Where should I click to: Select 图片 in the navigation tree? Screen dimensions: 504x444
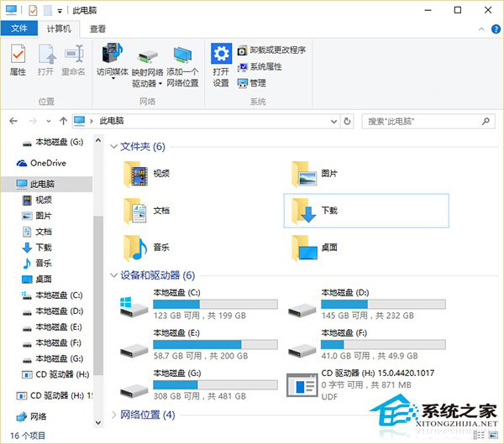coord(37,216)
